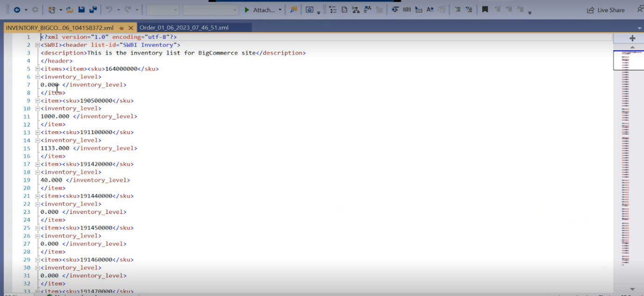Click the description text 'This is the inventory list'
Viewport: 644px width, 296px height.
click(134, 53)
